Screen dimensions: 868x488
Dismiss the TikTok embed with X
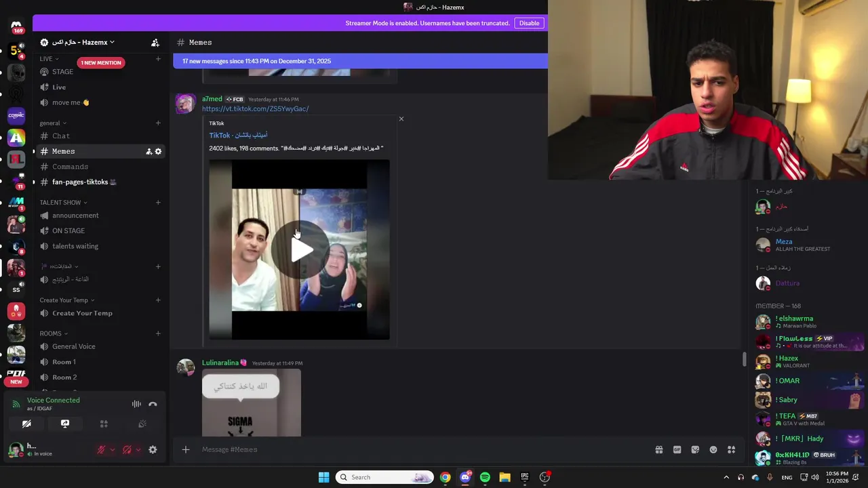(x=401, y=119)
